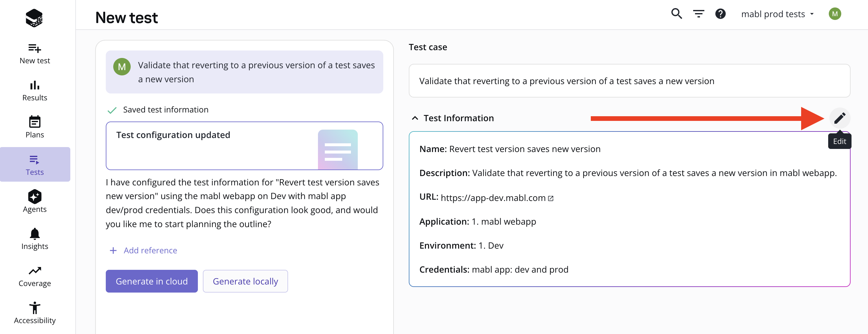Screen dimensions: 868x334
Task: Open the Test configuration updated card
Action: click(244, 146)
